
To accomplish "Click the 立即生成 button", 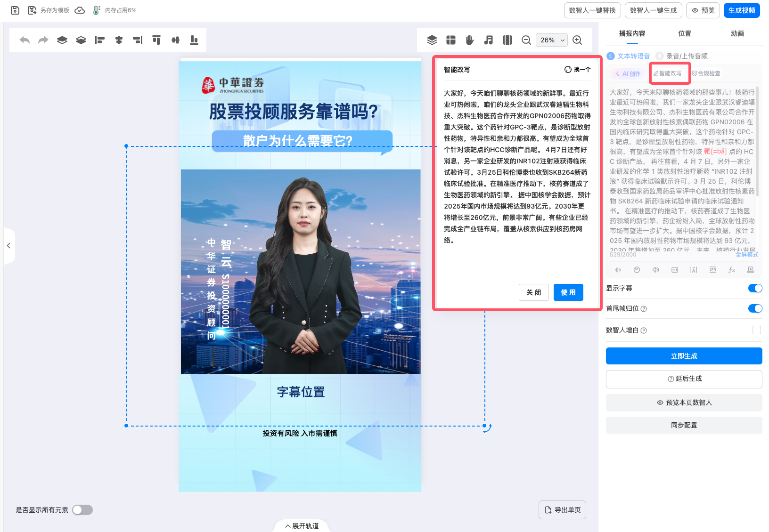I will pyautogui.click(x=684, y=356).
